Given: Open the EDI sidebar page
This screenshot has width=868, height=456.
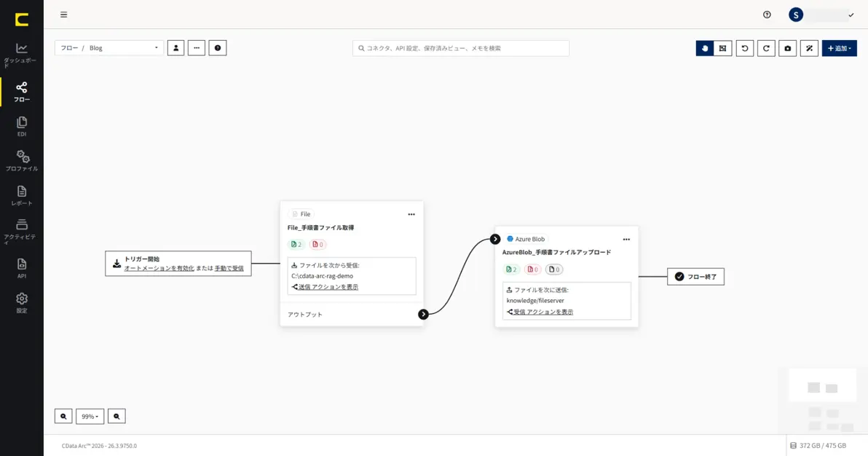Looking at the screenshot, I should 22,126.
